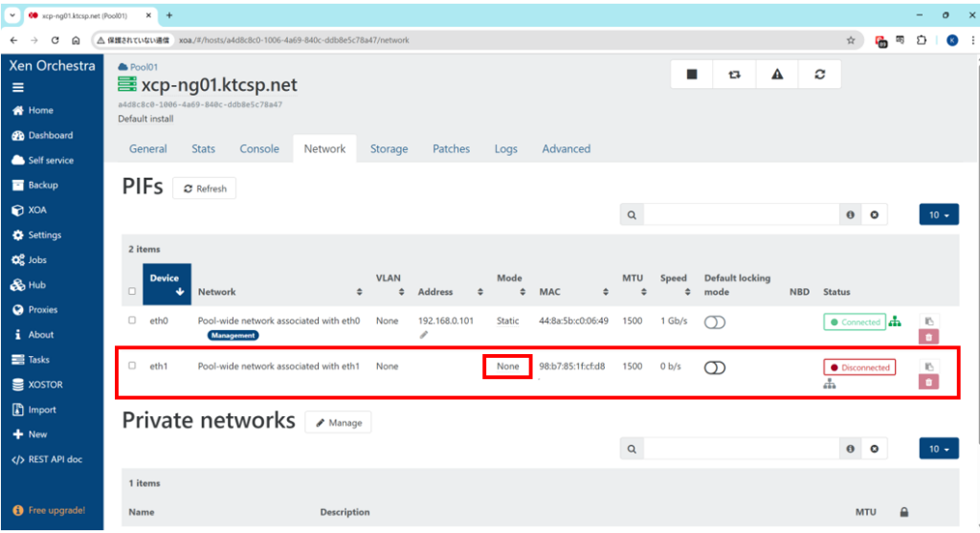This screenshot has width=980, height=533.
Task: Toggle default locking mode for eth1
Action: coord(714,367)
